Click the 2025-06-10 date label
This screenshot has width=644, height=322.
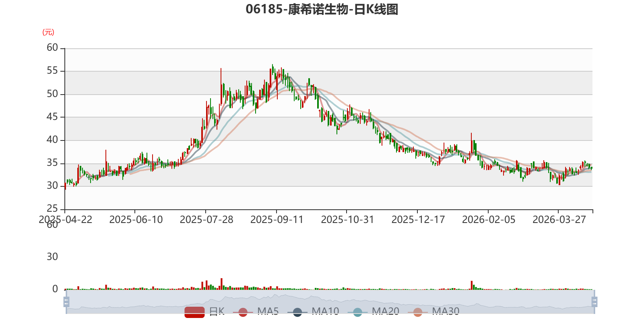[x=136, y=219]
